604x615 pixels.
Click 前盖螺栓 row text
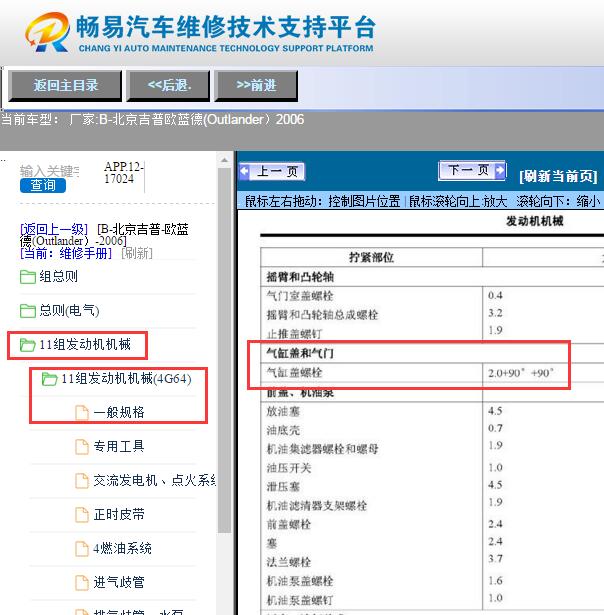click(289, 524)
